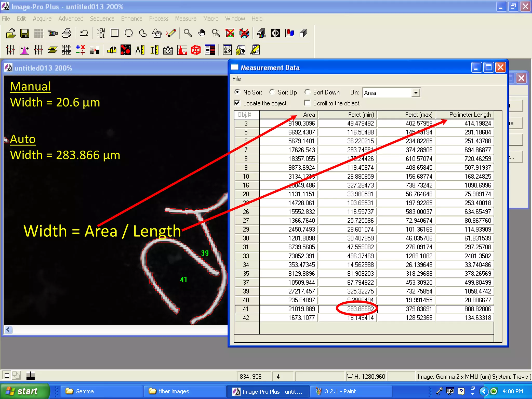Screen dimensions: 532x399
Task: Click the left arrow of image scrollbar
Action: click(8, 330)
